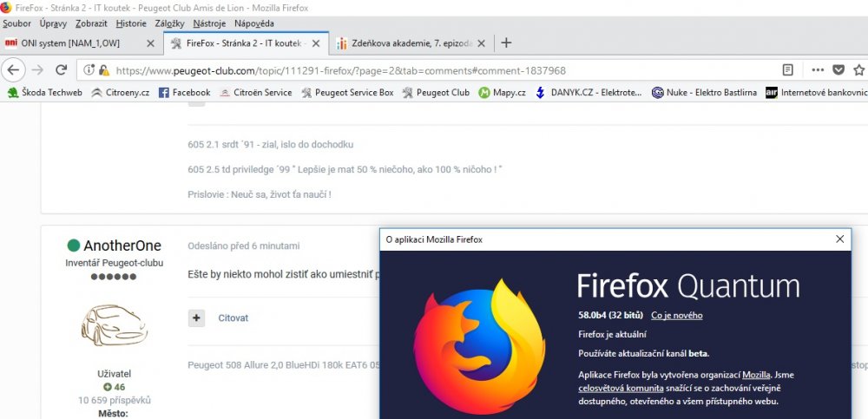Open the Nástroje menu
868x419 pixels.
[x=209, y=23]
